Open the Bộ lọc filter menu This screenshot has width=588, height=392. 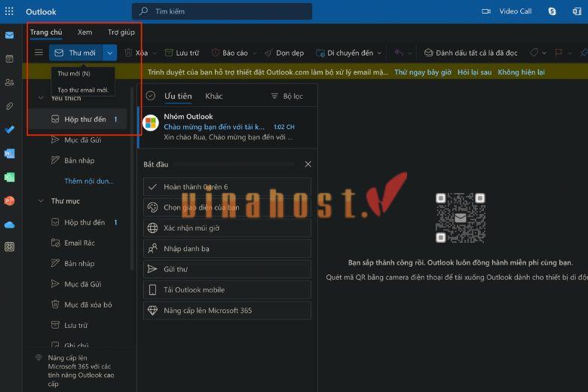(287, 96)
